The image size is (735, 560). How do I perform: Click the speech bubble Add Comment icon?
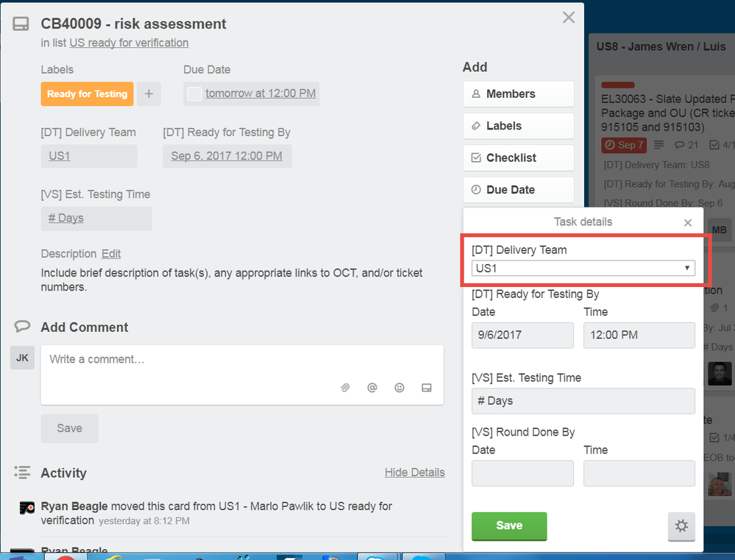point(22,327)
